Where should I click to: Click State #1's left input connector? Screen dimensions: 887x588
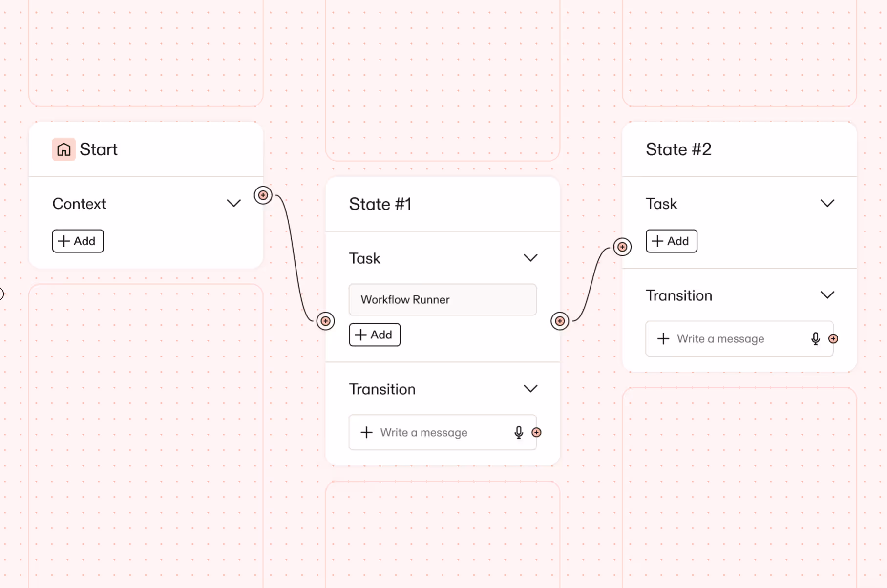coord(325,321)
